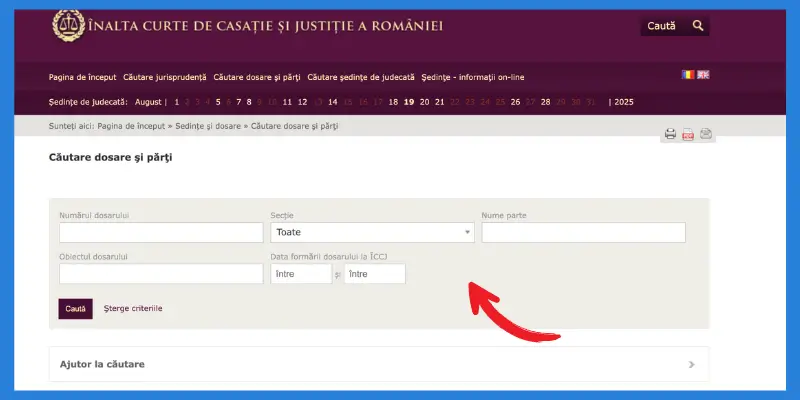The height and width of the screenshot is (400, 800).
Task: Click Sedințe și dosare breadcrumb link
Action: [208, 126]
